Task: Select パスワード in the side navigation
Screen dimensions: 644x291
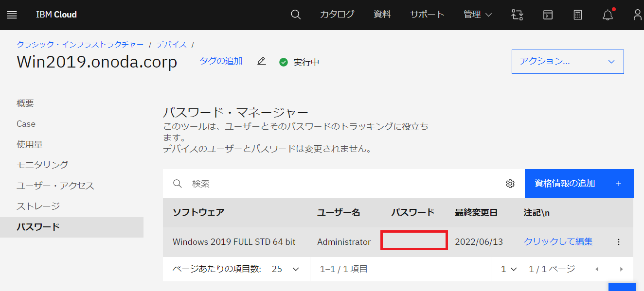Action: (72, 227)
